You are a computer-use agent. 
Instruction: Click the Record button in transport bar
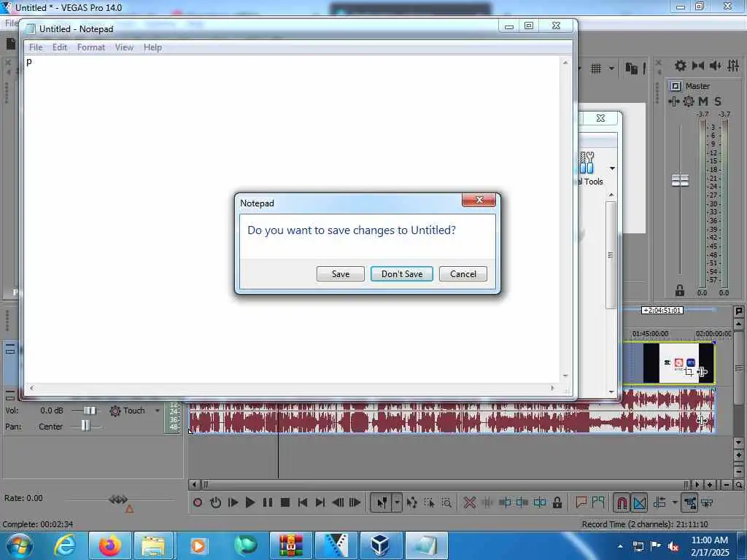198,502
